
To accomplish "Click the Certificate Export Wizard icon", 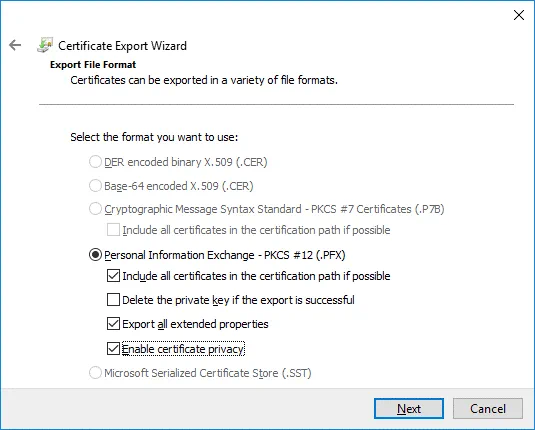I will coord(45,45).
